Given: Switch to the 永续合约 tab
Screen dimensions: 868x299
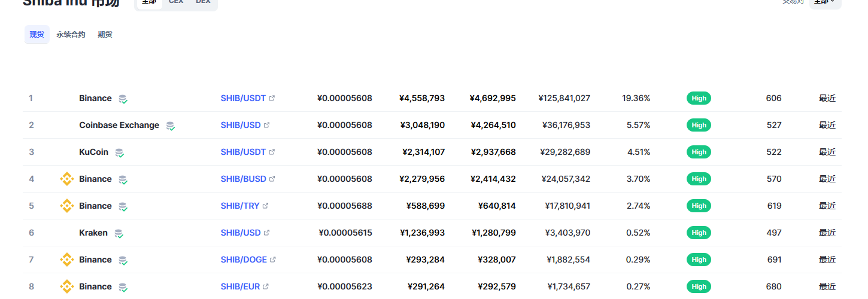Looking at the screenshot, I should click(71, 35).
